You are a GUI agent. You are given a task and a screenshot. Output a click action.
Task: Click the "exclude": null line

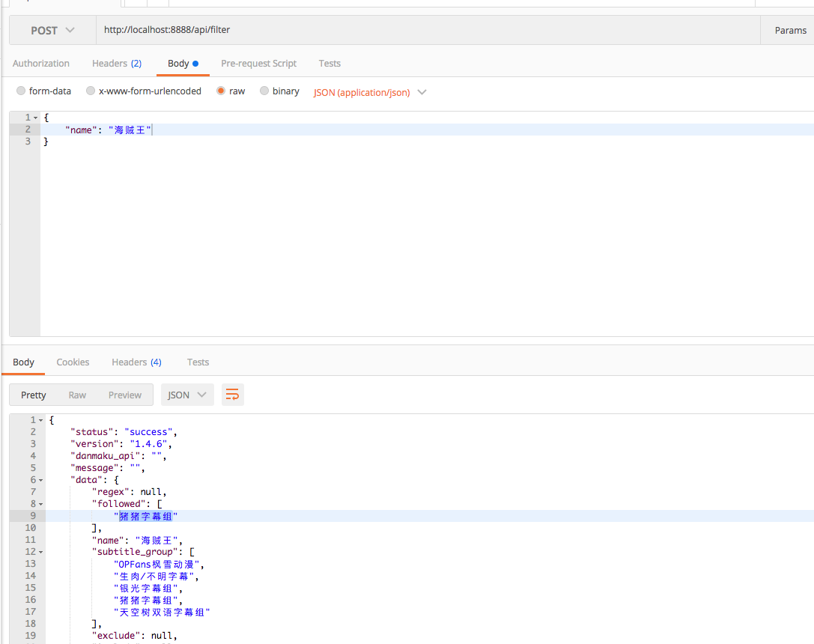click(135, 635)
